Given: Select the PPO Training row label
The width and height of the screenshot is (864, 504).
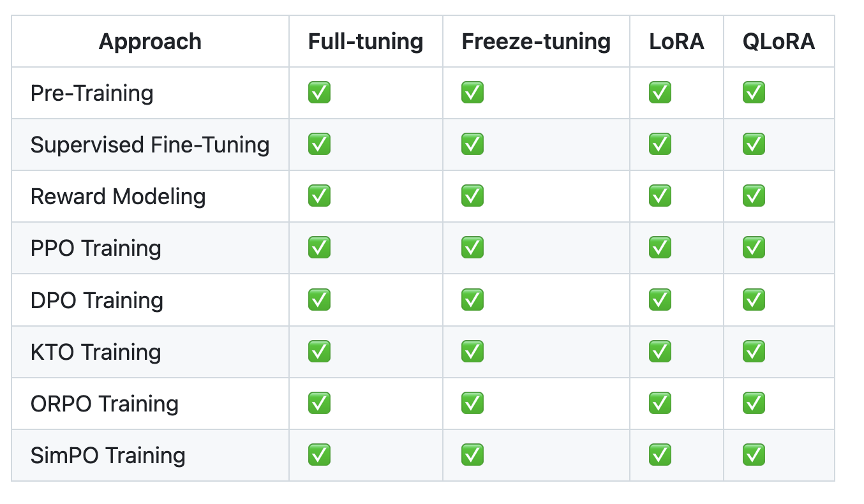Looking at the screenshot, I should pos(96,248).
